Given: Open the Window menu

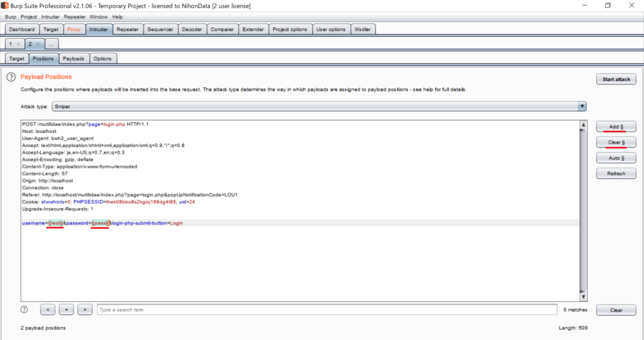Looking at the screenshot, I should [99, 17].
